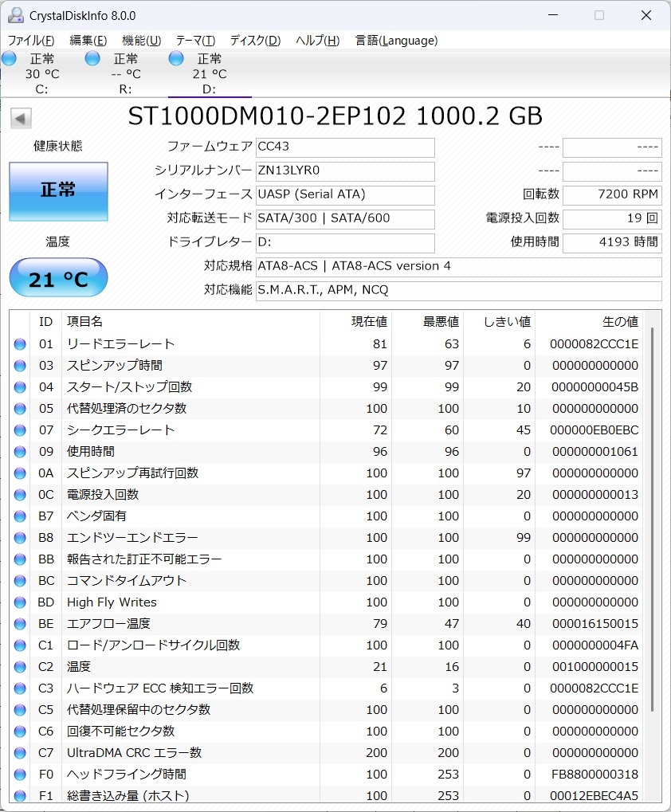Select the D: drive 21 °C tab
The height and width of the screenshot is (812, 671).
pyautogui.click(x=210, y=73)
